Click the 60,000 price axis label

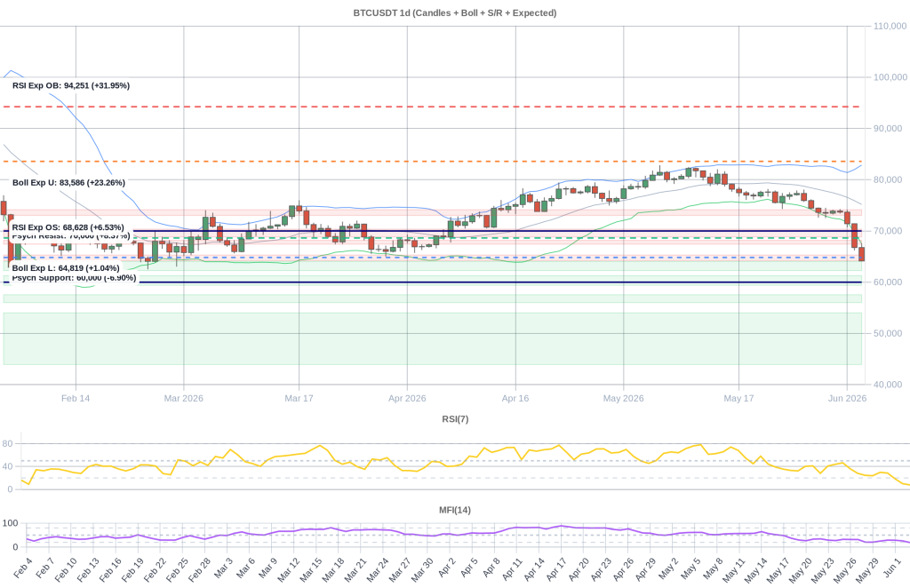(x=888, y=282)
